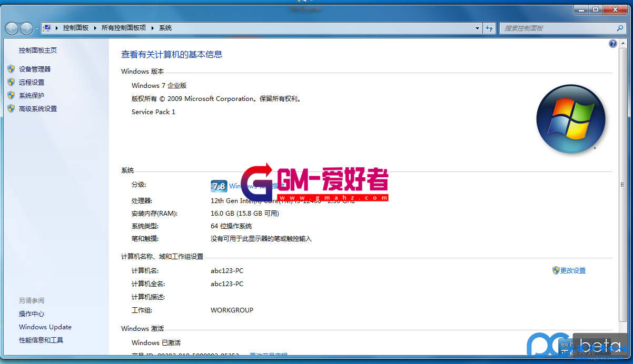The image size is (633, 364).
Task: Open 设备管理器 from the left pane
Action: 35,69
